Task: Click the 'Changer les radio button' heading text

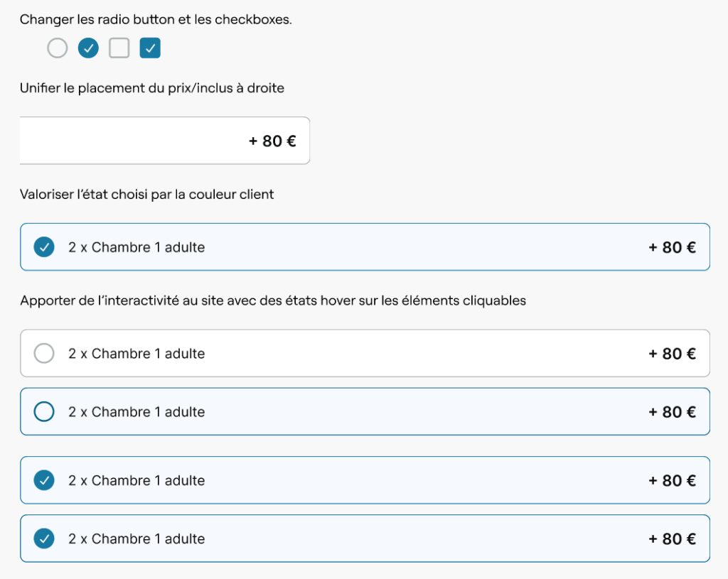Action: 156,19
